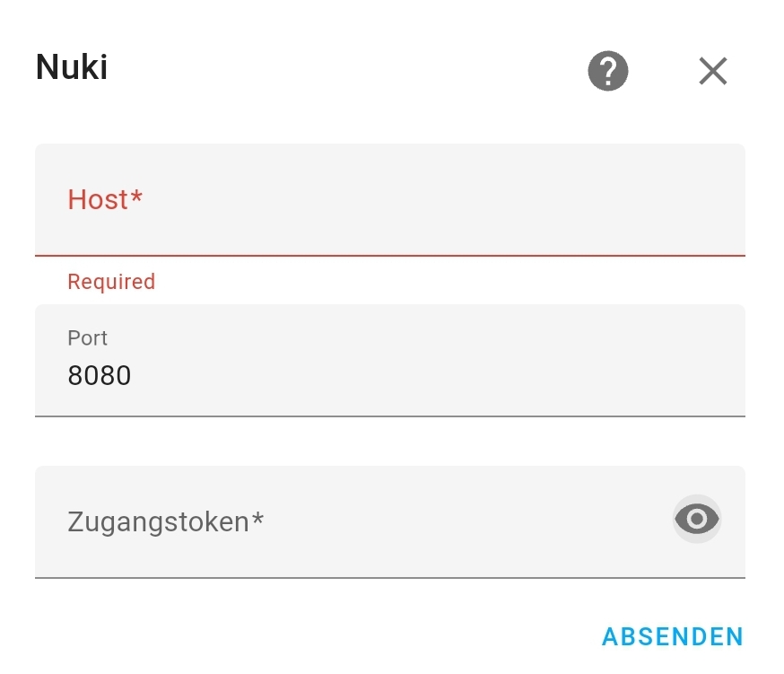Click the red Required error text
Image resolution: width=784 pixels, height=674 pixels.
(x=111, y=282)
